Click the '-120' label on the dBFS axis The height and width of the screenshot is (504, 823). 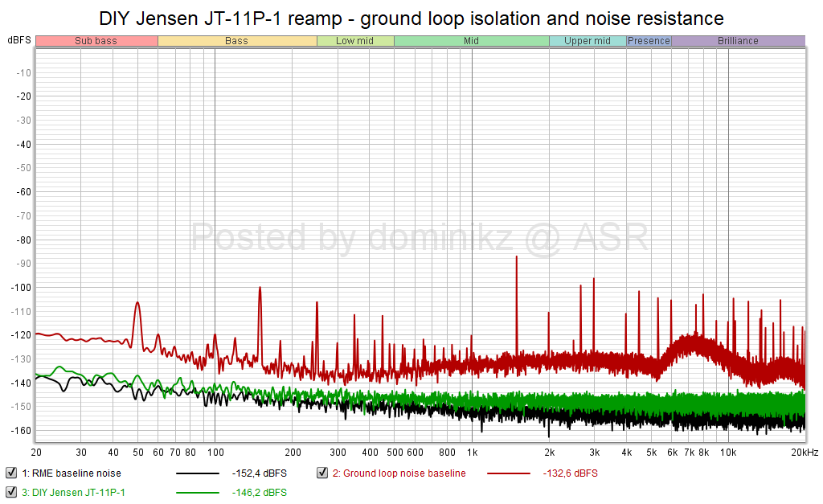(x=22, y=335)
